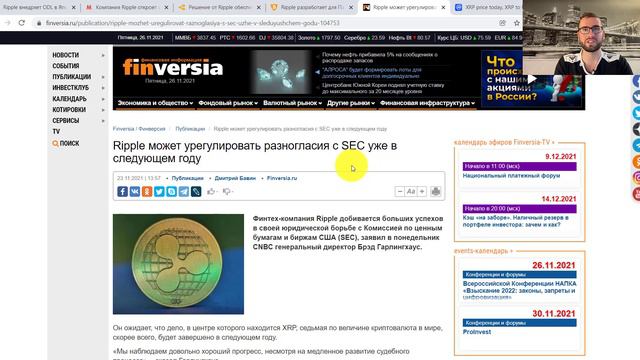Click breadcrumb 'Публикации'

point(190,129)
